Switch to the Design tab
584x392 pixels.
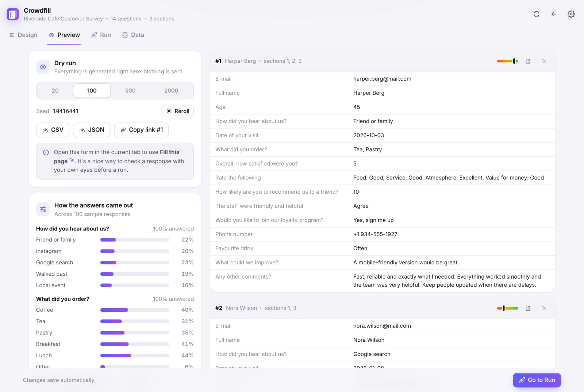pos(23,35)
